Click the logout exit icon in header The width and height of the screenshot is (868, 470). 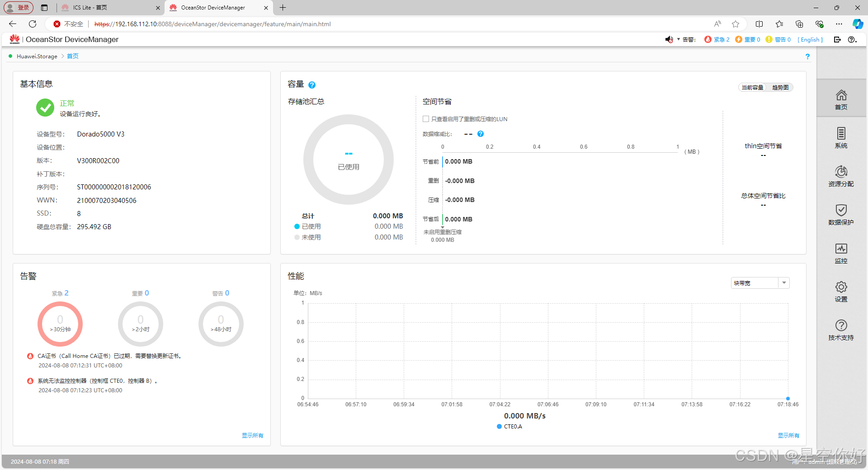coord(837,39)
